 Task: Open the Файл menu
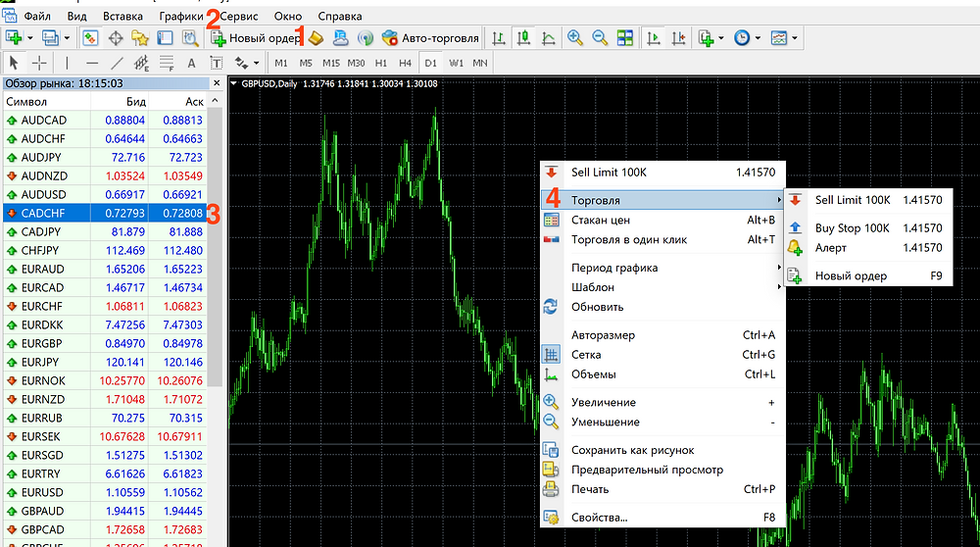[37, 17]
